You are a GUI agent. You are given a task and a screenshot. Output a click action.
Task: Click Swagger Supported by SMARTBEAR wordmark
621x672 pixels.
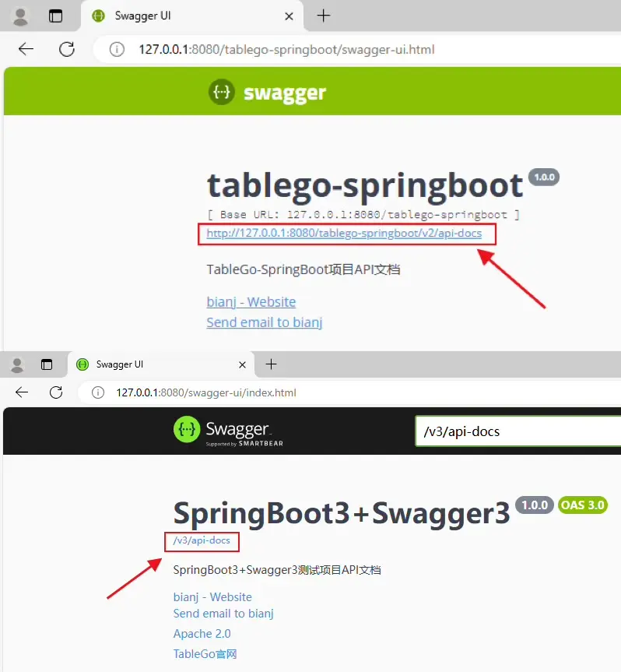(x=244, y=433)
